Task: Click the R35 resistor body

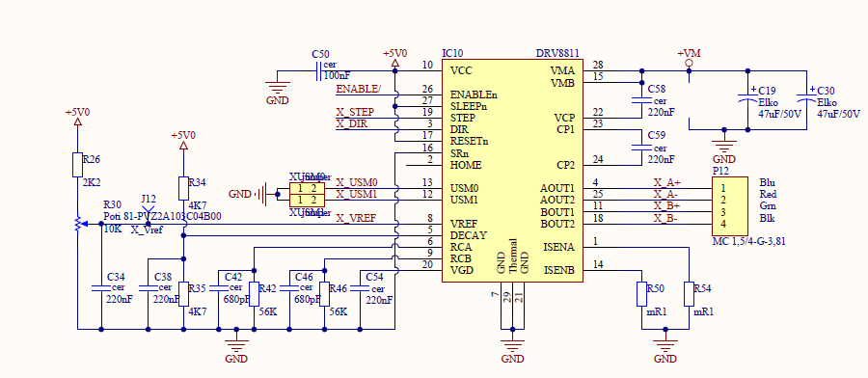Action: (x=184, y=294)
